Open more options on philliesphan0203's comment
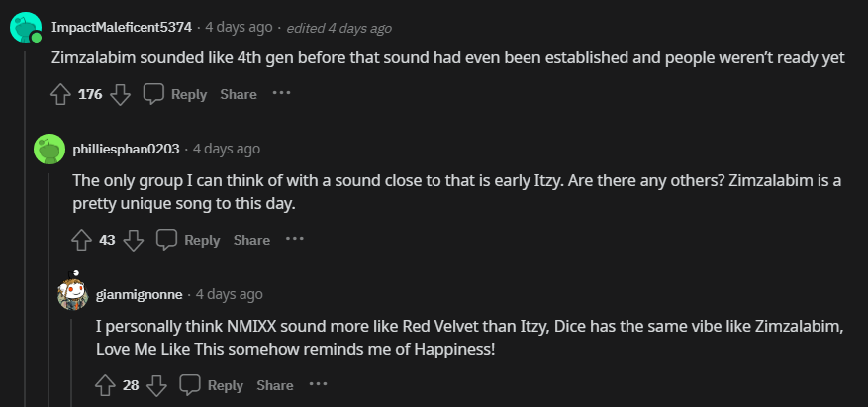868x407 pixels. (x=295, y=240)
